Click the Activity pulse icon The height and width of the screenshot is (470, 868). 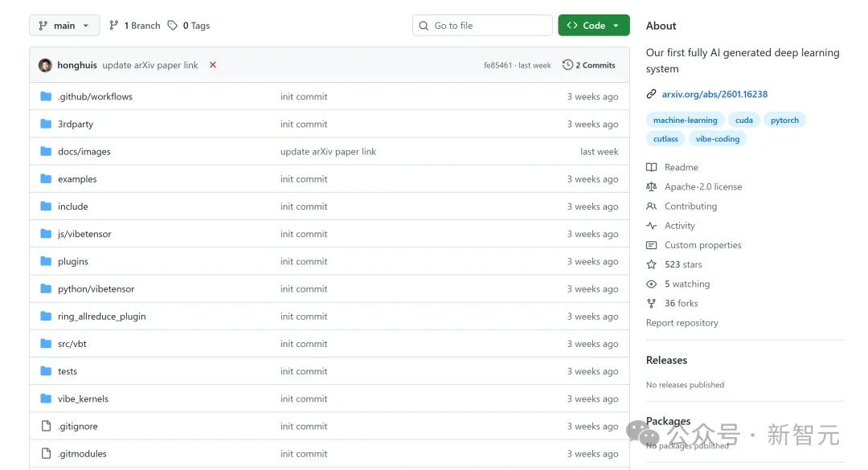coord(652,226)
